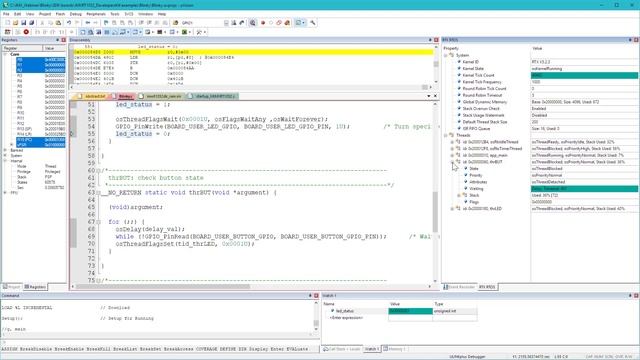Switch to the startup file editor tab
This screenshot has height=360, width=640.
pos(213,96)
